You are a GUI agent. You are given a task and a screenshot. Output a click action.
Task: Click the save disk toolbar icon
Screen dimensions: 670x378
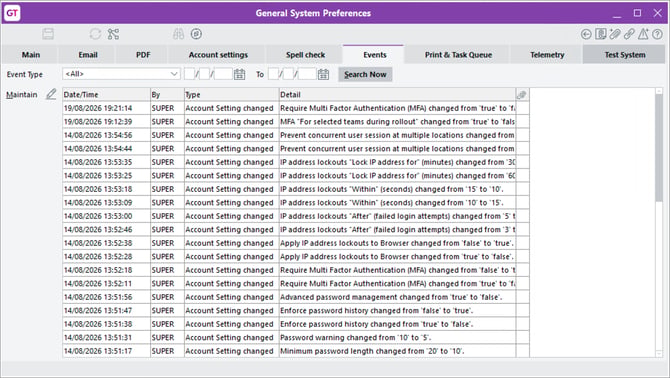(x=48, y=34)
